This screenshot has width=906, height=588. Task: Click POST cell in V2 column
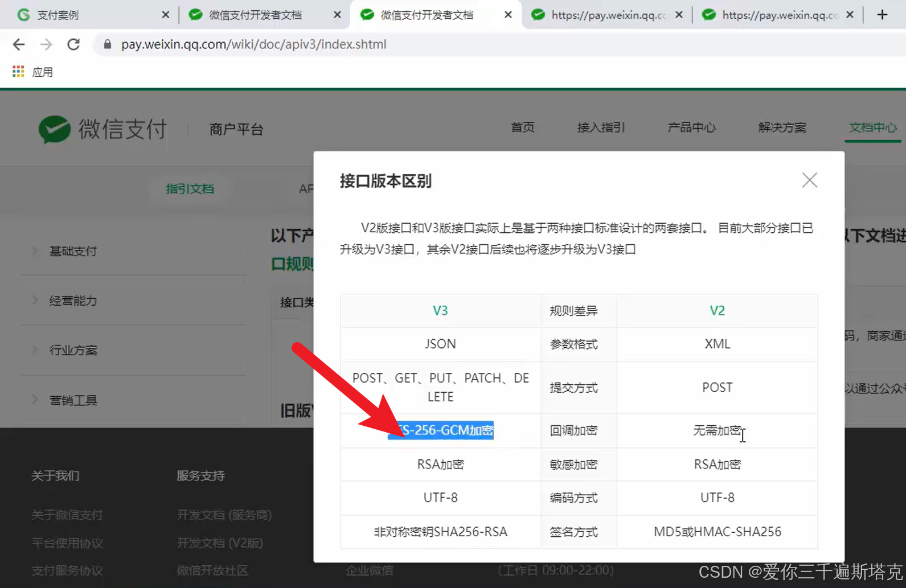[717, 388]
